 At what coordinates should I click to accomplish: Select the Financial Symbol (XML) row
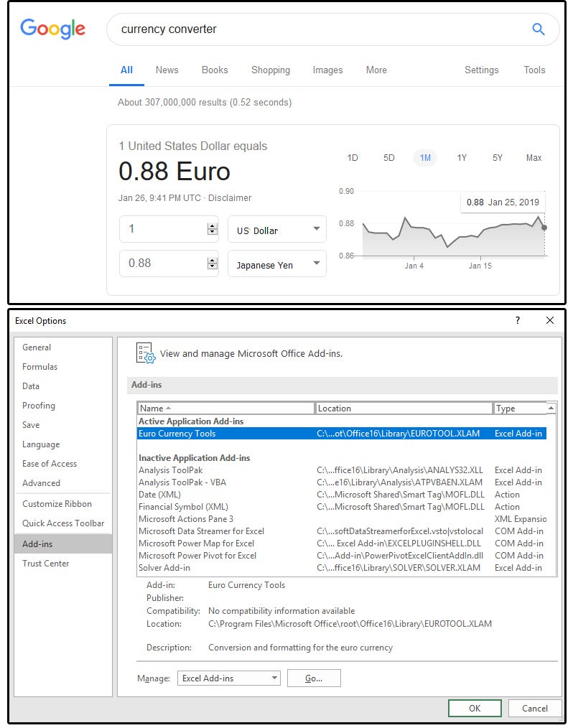click(342, 507)
